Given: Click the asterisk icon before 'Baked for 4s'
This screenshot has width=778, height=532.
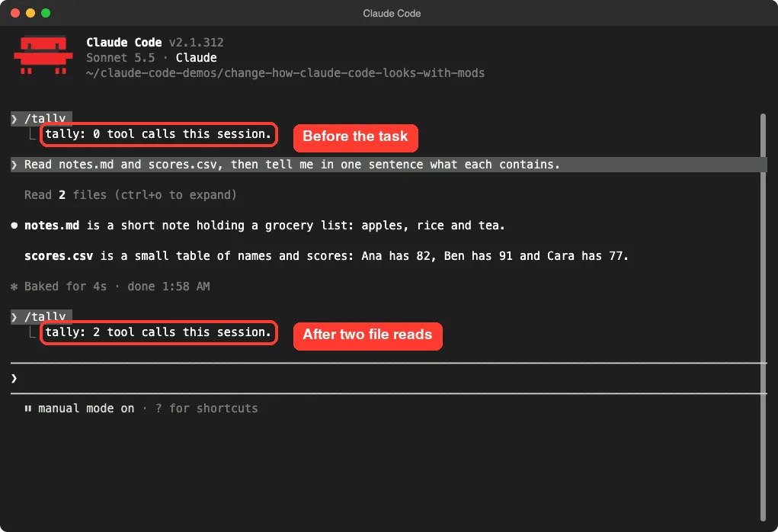Looking at the screenshot, I should 14,287.
